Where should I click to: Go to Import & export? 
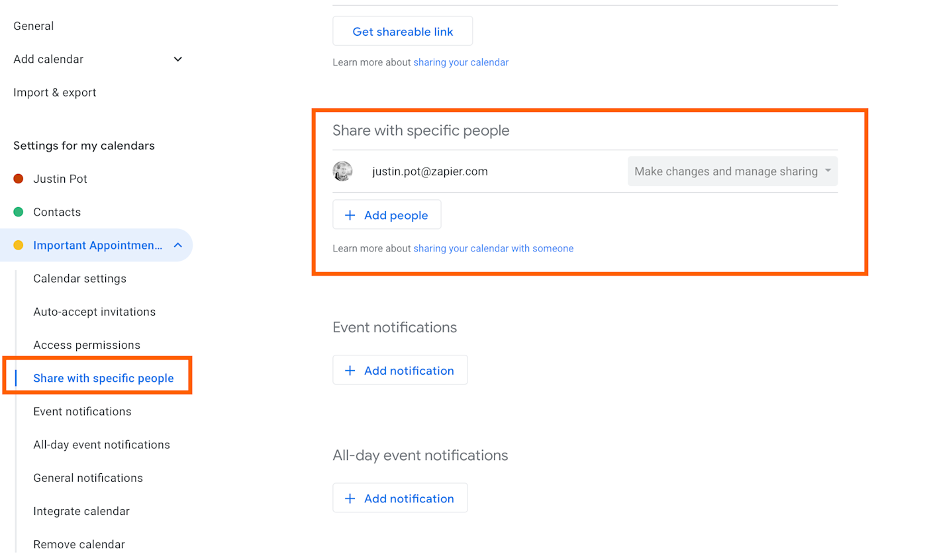tap(55, 92)
